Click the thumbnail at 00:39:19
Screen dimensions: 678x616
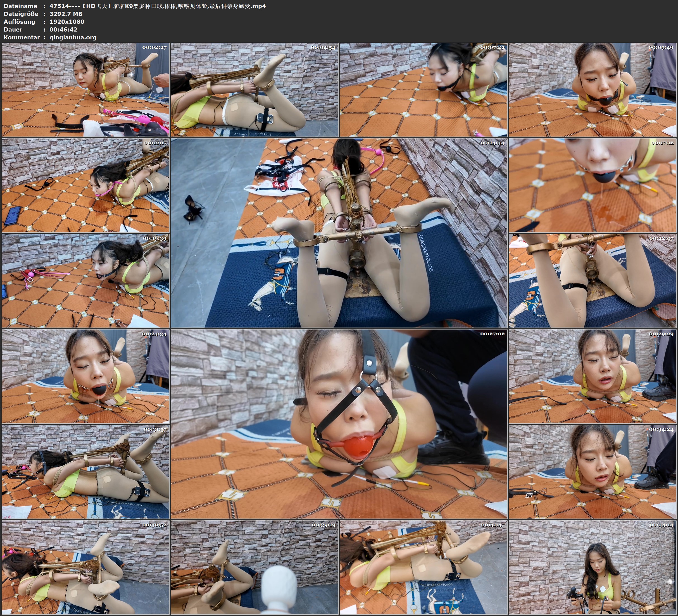[254, 567]
